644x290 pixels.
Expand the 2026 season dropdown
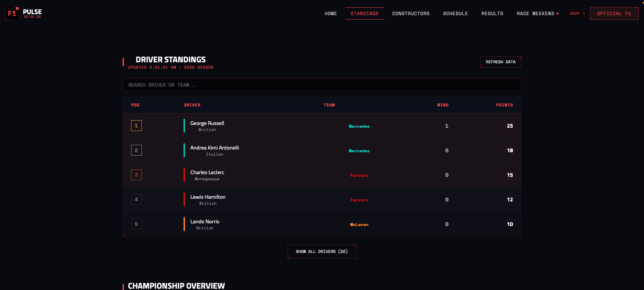[x=577, y=13]
